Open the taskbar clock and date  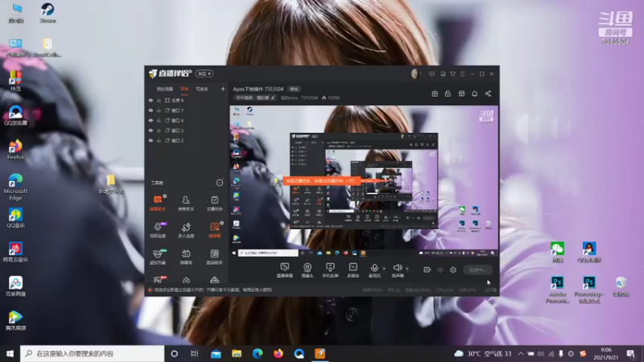[606, 353]
